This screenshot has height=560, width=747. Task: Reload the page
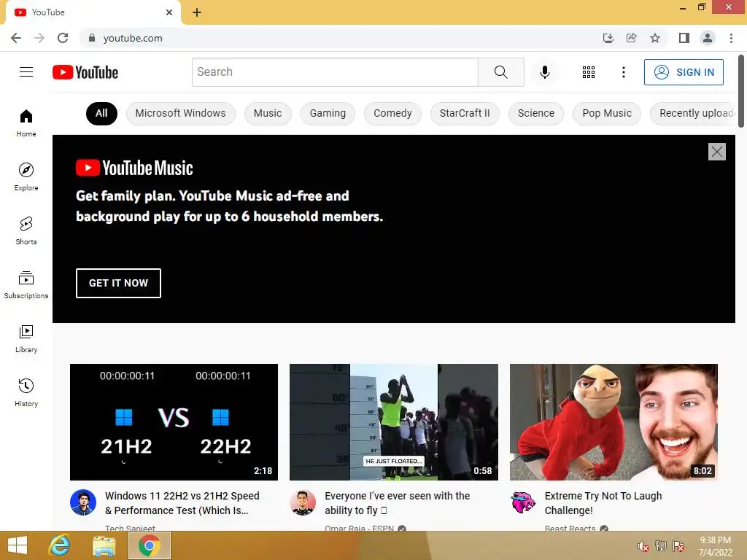[x=63, y=38]
